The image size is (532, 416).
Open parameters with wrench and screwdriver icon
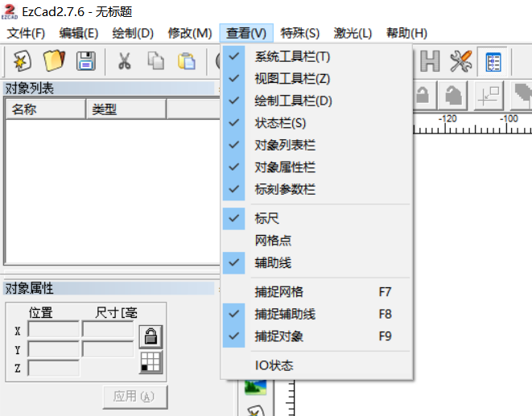click(x=460, y=61)
